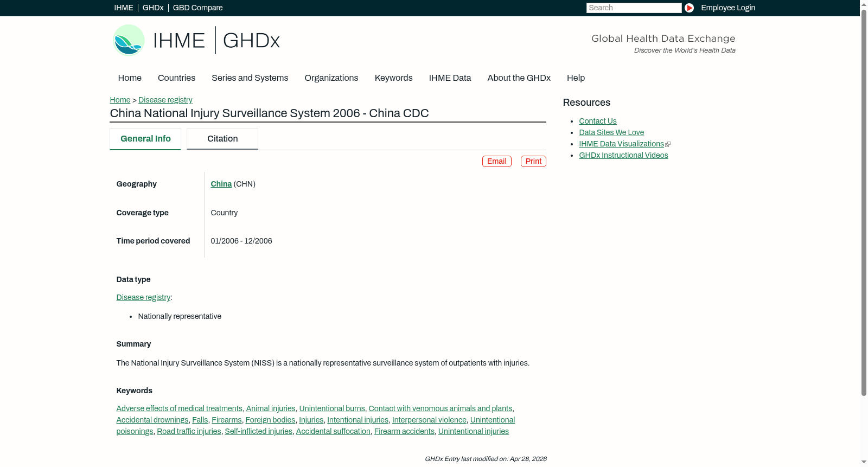Click the 'Nationally representative' bullet text
This screenshot has height=467, width=868.
pos(180,316)
